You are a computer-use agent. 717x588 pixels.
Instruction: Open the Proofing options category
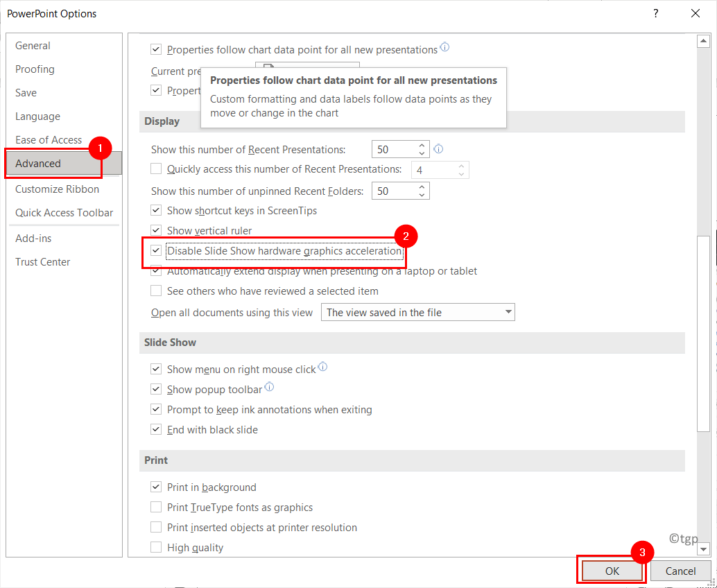point(35,69)
